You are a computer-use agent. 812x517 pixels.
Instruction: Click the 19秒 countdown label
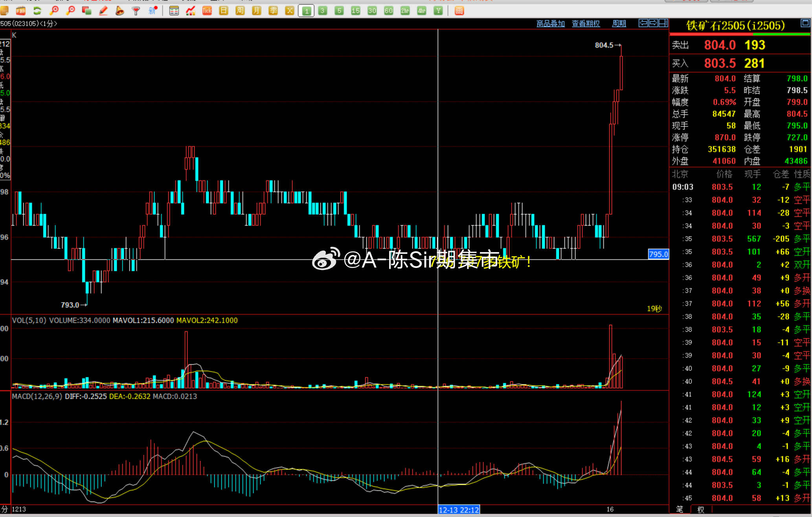[654, 309]
